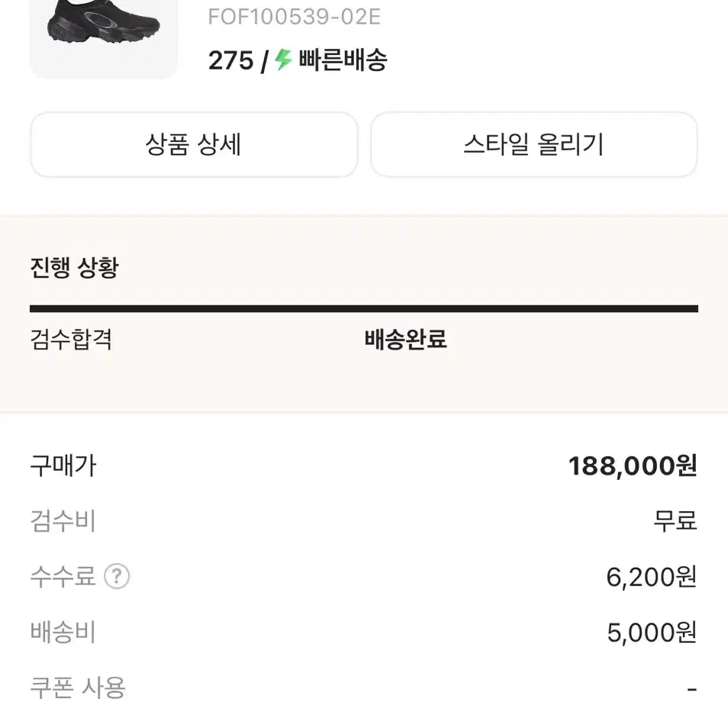Tap the 빠른배송 label

[343, 60]
